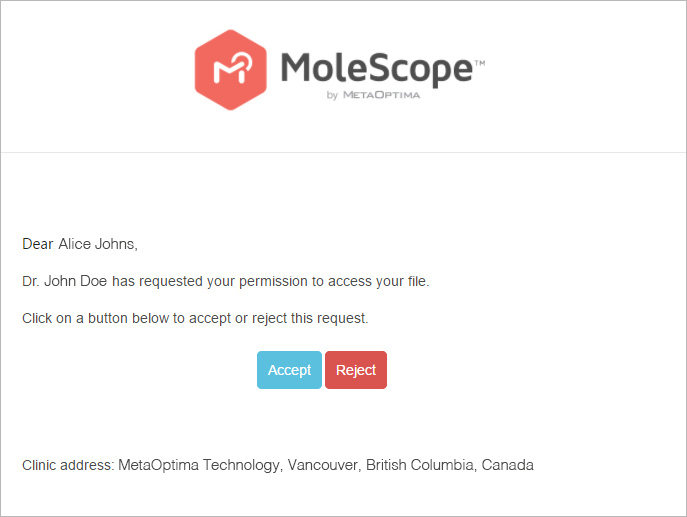Accept the file access request
The image size is (687, 517).
(x=289, y=370)
